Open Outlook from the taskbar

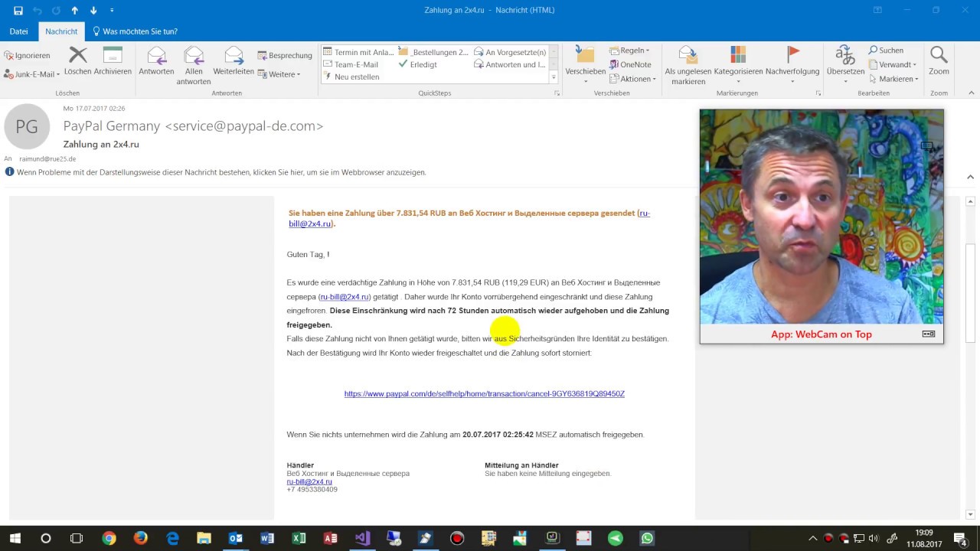pos(235,538)
